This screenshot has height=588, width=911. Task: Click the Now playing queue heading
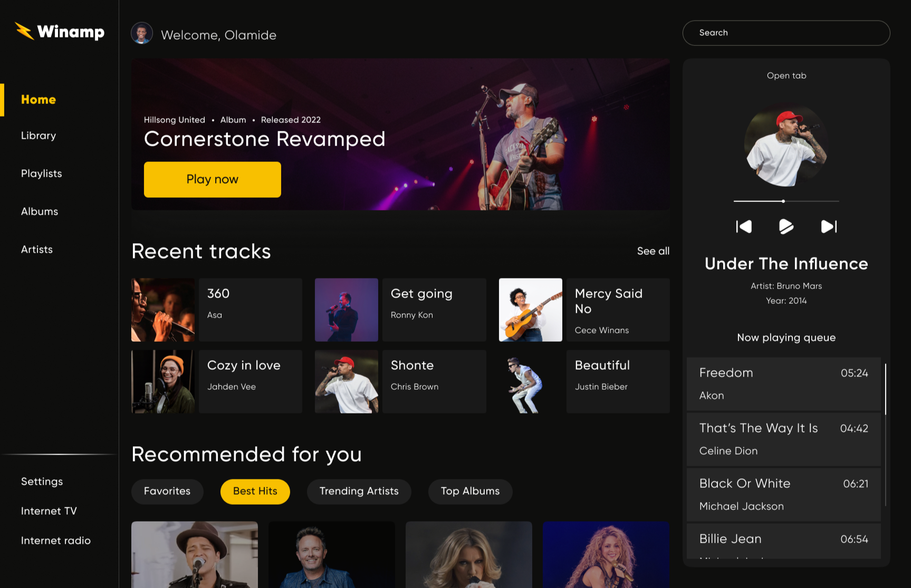[786, 338]
